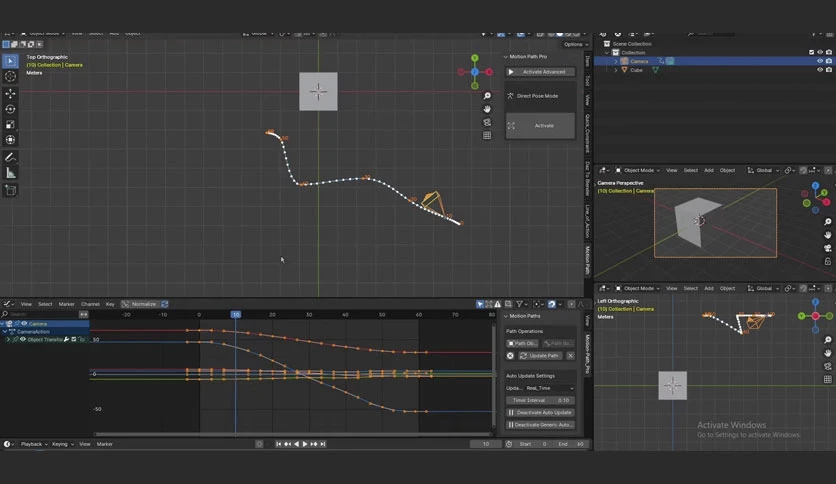Select the Transform tool in left toolbar
The height and width of the screenshot is (484, 836).
point(10,140)
